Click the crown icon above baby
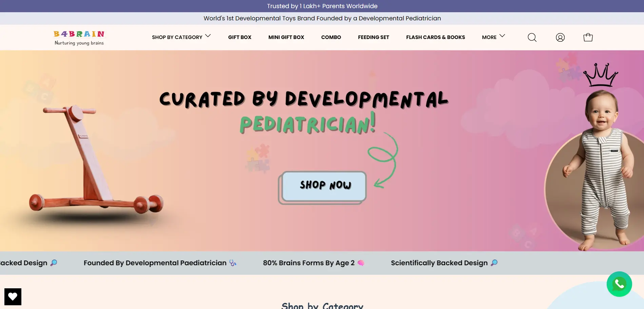The width and height of the screenshot is (644, 309). point(600,75)
